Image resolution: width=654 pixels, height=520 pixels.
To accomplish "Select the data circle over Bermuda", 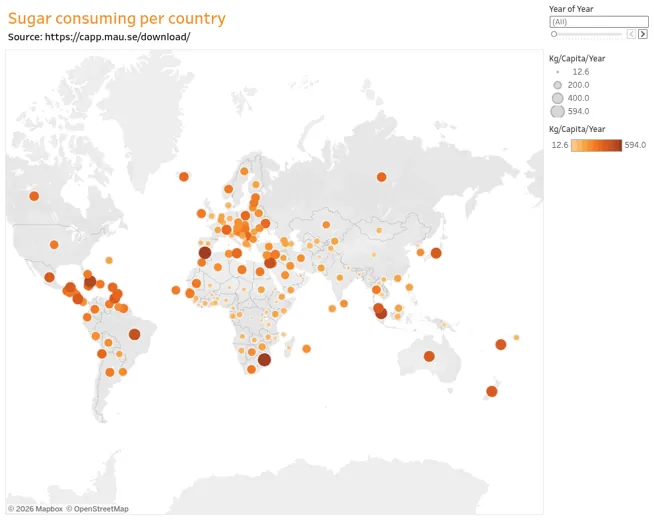I will 109,260.
